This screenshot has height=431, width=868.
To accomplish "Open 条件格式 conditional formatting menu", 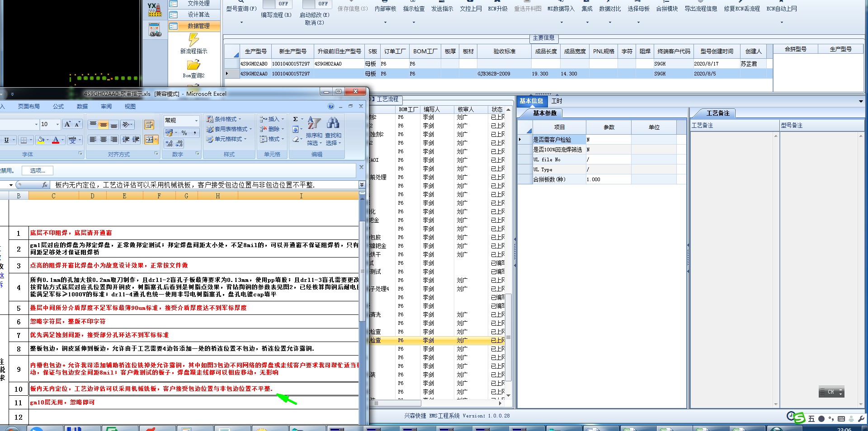I will coord(224,119).
